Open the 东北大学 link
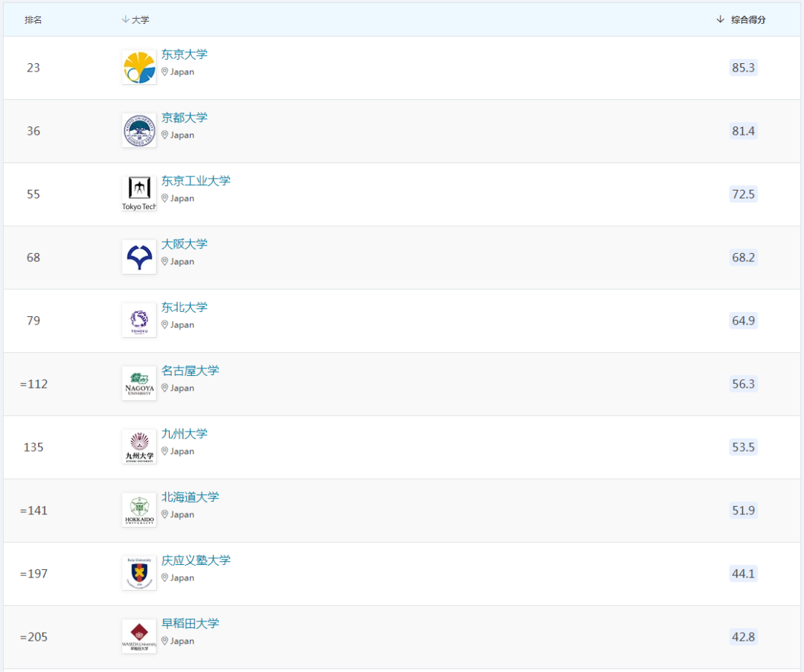 [185, 307]
